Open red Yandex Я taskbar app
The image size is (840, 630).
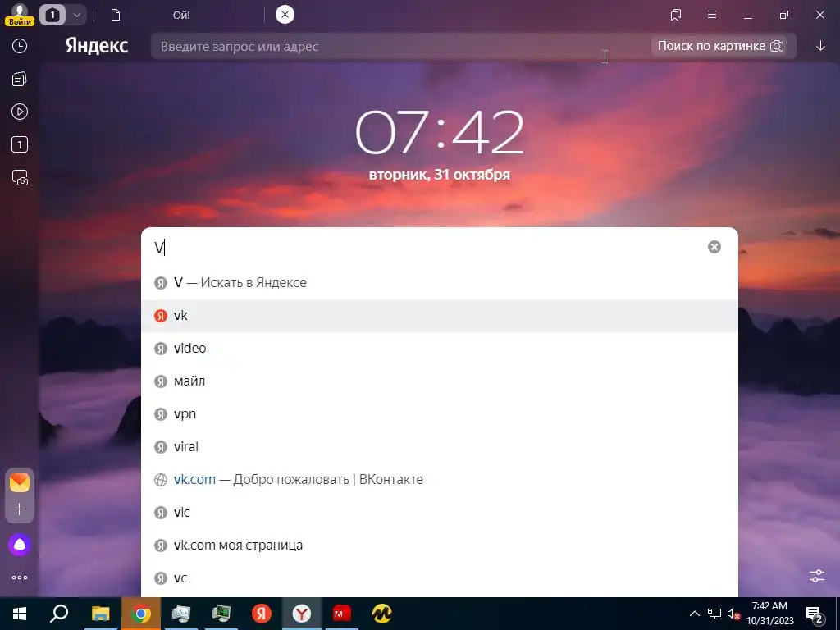262,614
